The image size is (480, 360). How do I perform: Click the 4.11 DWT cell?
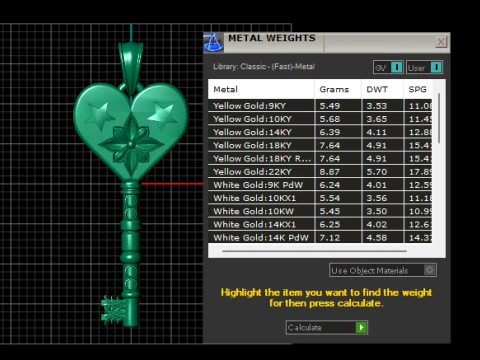pyautogui.click(x=383, y=132)
